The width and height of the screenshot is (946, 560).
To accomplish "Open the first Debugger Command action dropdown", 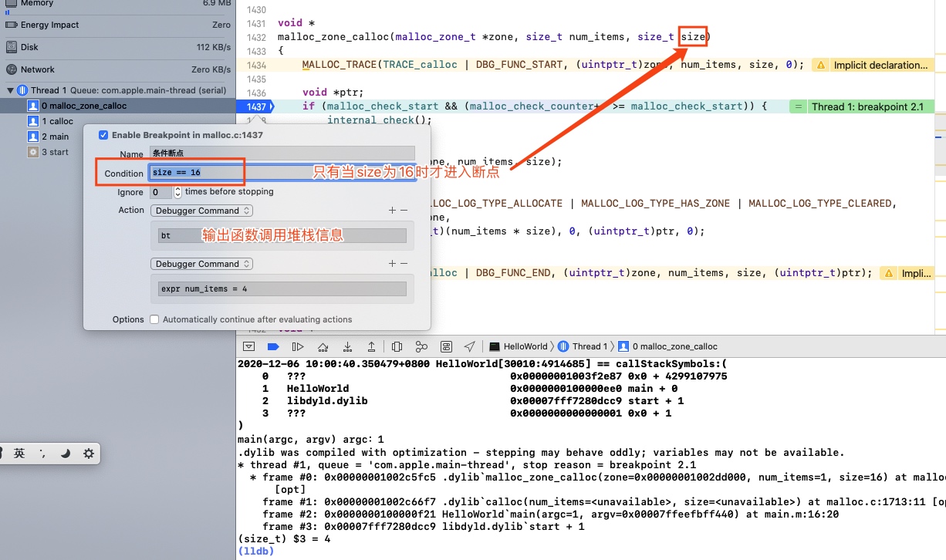I will tap(201, 211).
